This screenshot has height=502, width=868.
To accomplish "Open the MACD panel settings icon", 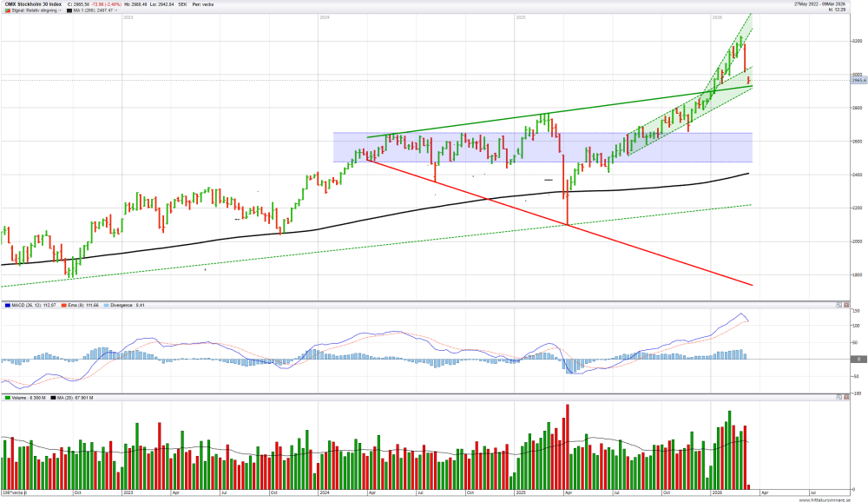I will (x=838, y=305).
